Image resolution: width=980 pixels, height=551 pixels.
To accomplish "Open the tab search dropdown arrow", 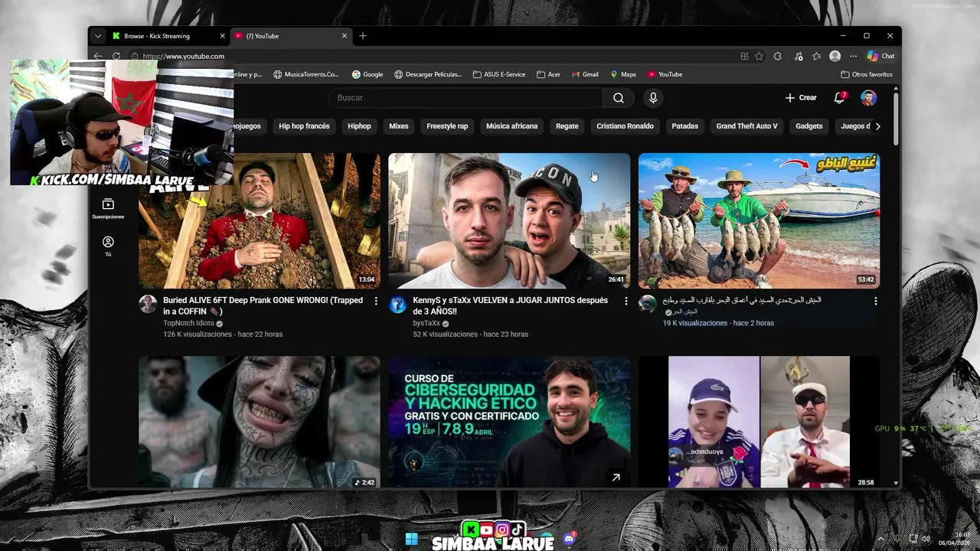I will click(x=98, y=36).
